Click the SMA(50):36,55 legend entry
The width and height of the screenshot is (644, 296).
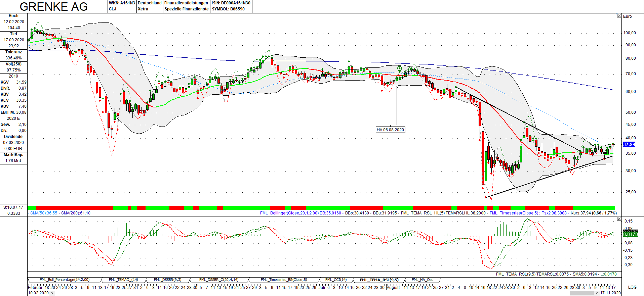click(44, 213)
